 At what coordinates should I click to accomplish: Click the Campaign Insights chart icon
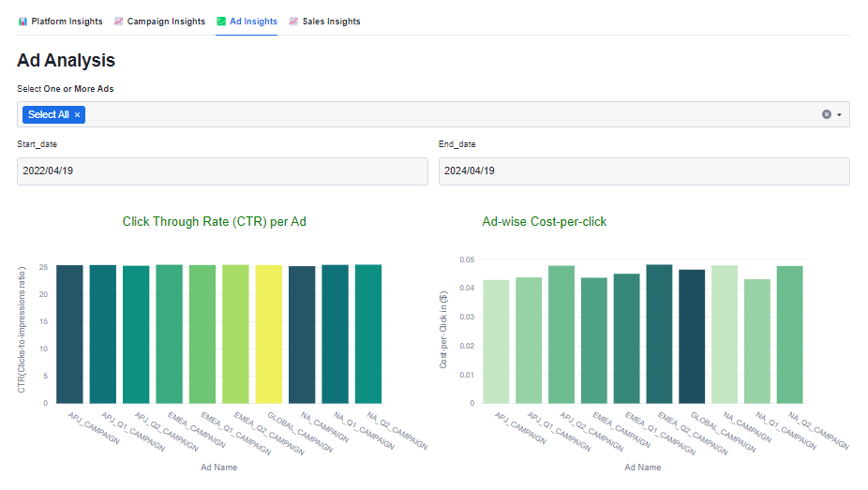(x=118, y=22)
